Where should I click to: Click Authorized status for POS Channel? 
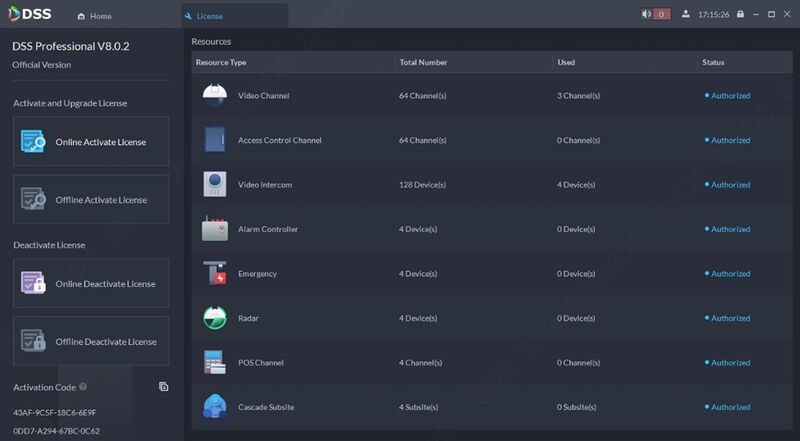[728, 362]
